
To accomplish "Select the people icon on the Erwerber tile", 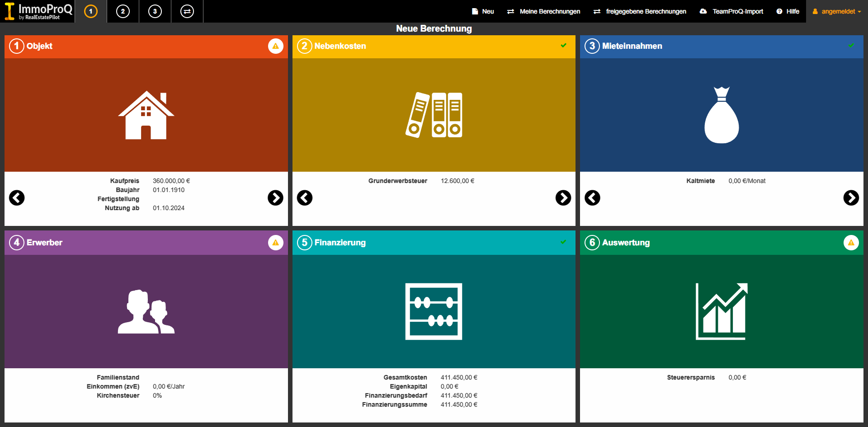I will [x=146, y=312].
